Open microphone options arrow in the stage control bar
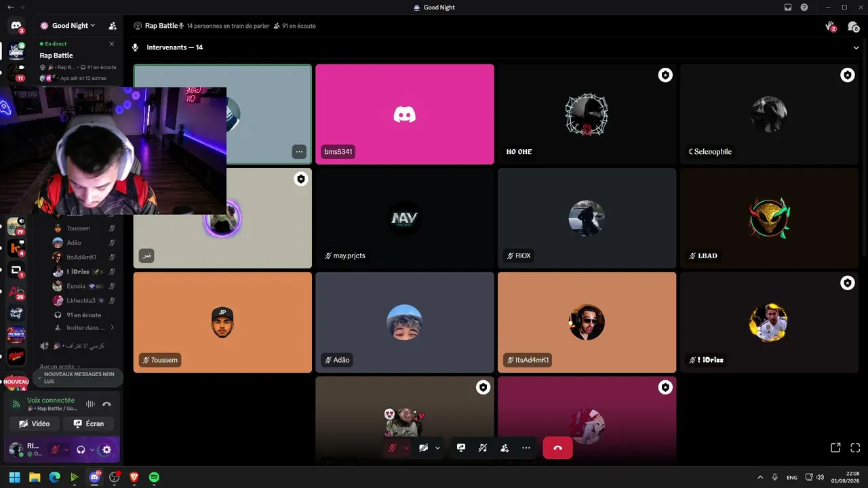Image resolution: width=868 pixels, height=488 pixels. click(406, 448)
